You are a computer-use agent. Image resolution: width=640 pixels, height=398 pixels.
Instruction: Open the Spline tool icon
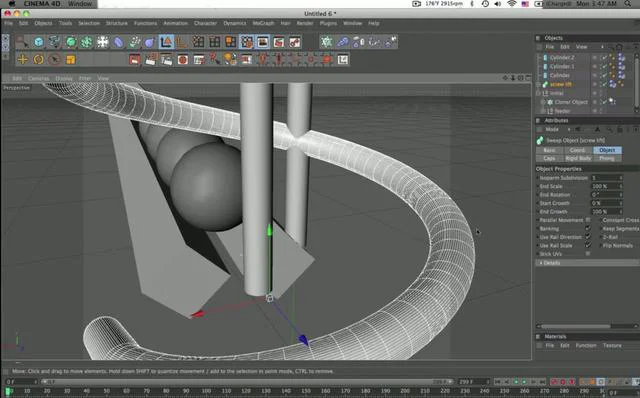click(x=54, y=42)
